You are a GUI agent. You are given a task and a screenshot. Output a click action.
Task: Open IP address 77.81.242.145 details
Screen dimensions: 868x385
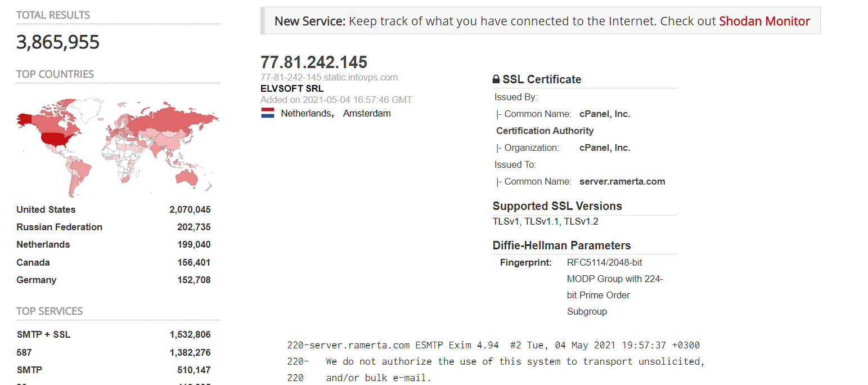tap(314, 62)
